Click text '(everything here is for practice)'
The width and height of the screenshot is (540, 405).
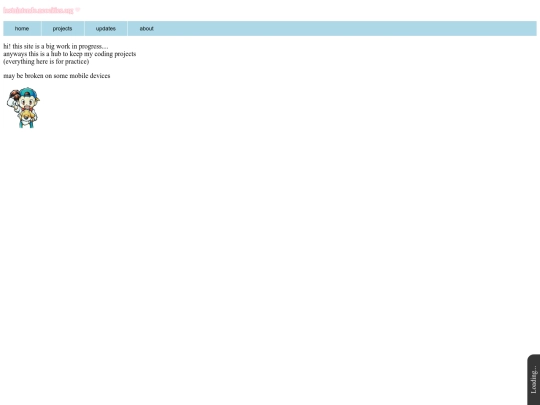click(x=46, y=61)
